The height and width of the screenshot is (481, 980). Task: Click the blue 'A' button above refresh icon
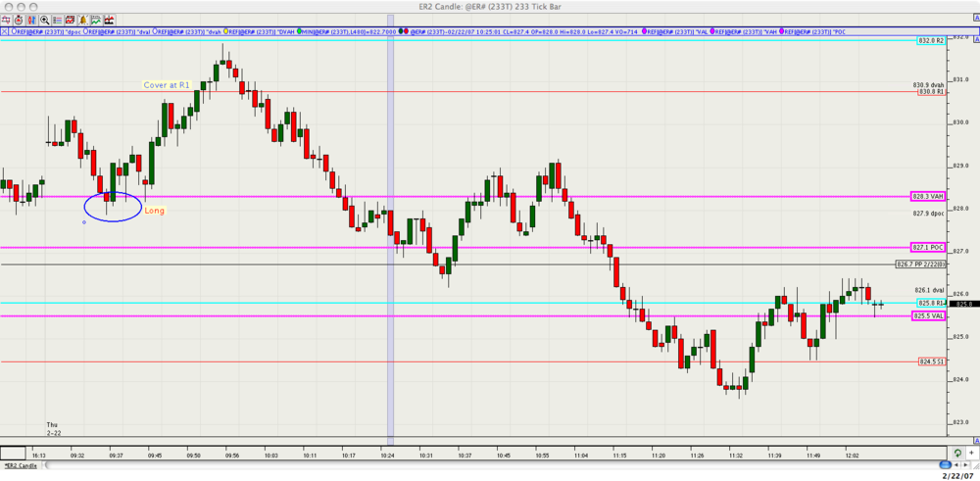977,441
